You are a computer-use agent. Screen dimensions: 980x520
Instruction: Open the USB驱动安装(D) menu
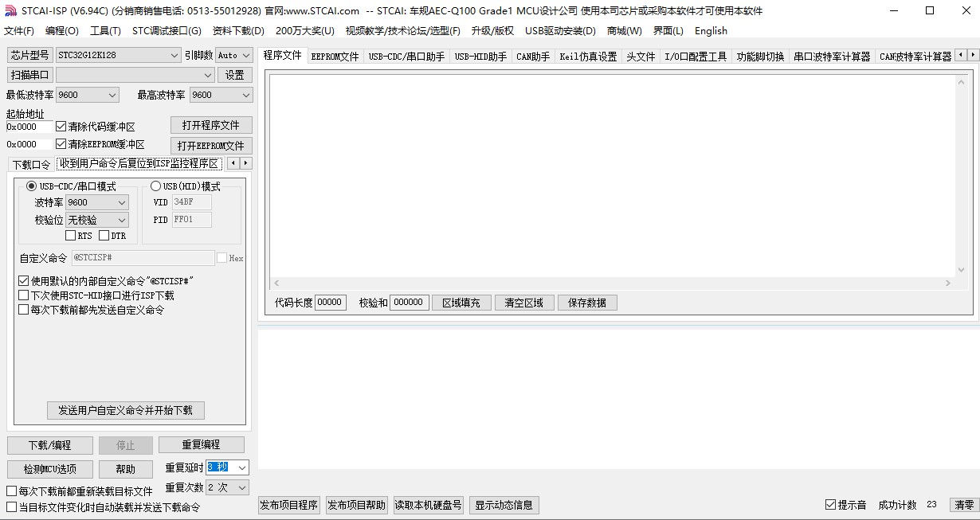(x=560, y=30)
